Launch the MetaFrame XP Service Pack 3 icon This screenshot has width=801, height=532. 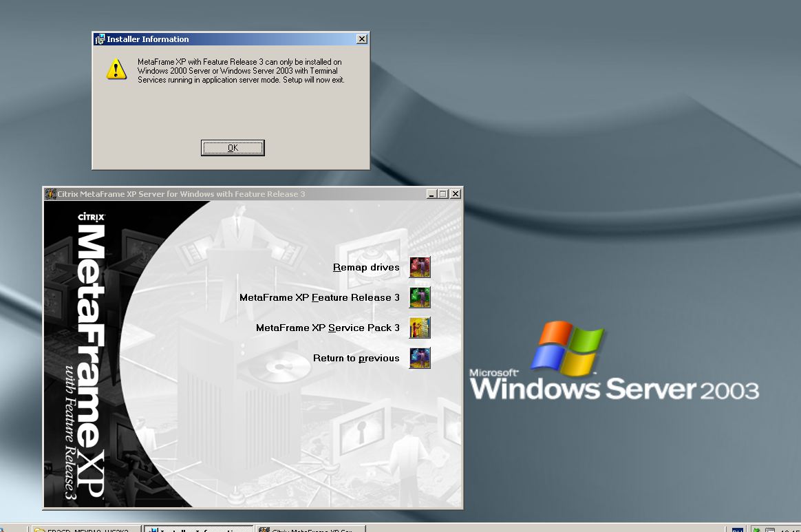(x=420, y=328)
